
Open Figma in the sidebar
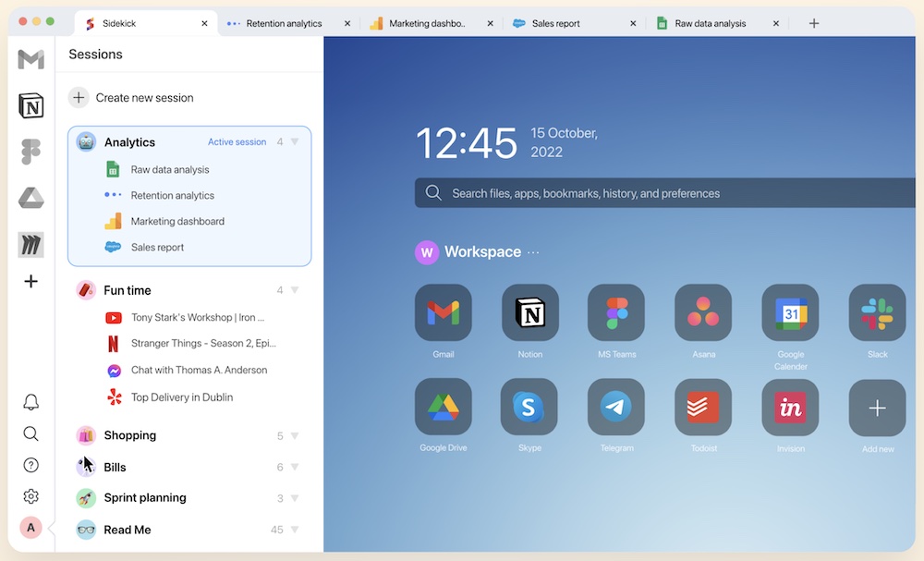tap(30, 152)
